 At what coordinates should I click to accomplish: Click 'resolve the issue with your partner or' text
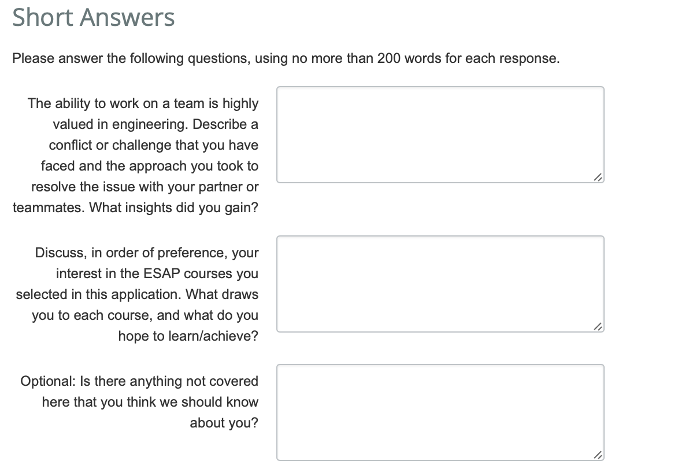[x=145, y=187]
